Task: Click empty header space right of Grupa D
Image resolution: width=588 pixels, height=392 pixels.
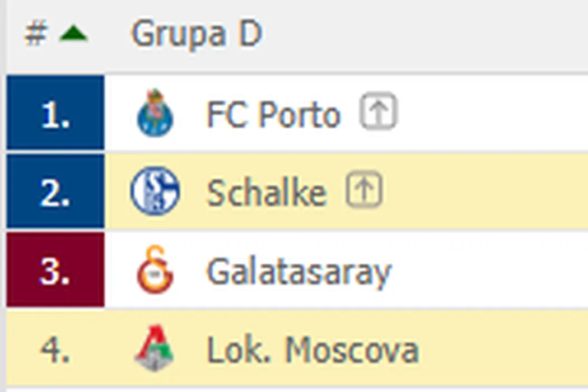Action: pos(426,35)
